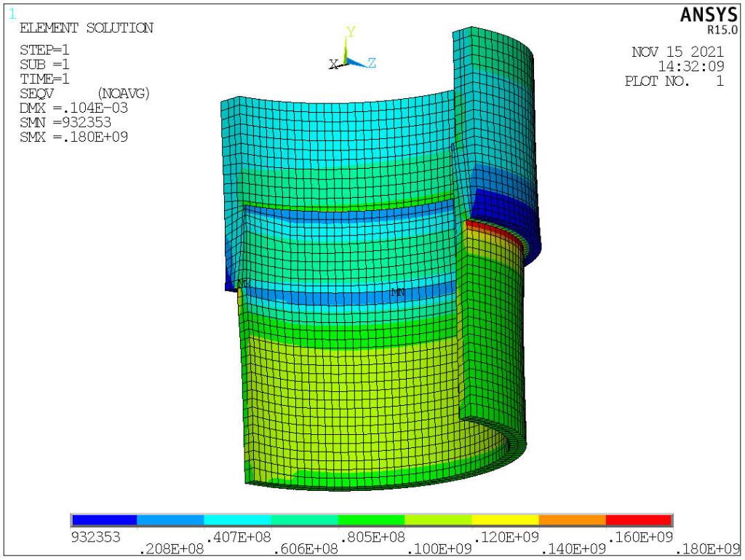
Task: Click the PLOT NO. 1 label
Action: (x=674, y=81)
